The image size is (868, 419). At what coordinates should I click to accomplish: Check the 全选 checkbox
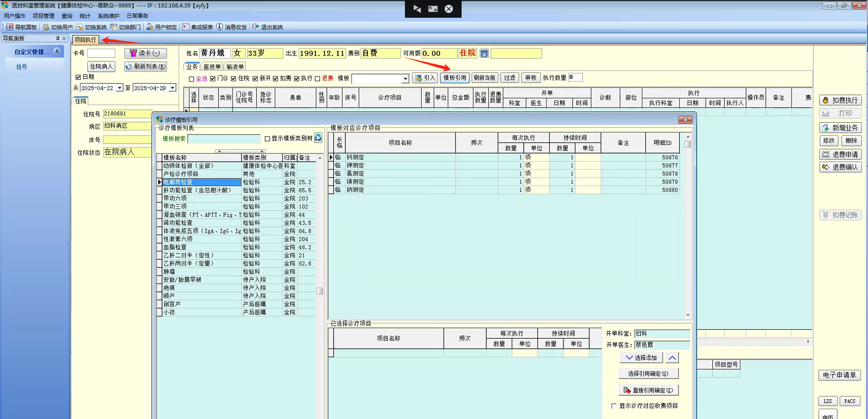(192, 79)
